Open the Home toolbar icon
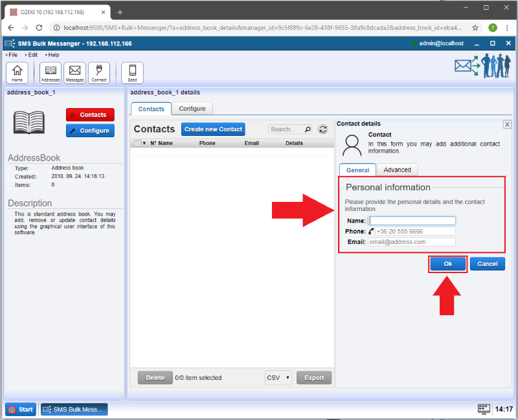Image resolution: width=518 pixels, height=420 pixels. pyautogui.click(x=16, y=72)
